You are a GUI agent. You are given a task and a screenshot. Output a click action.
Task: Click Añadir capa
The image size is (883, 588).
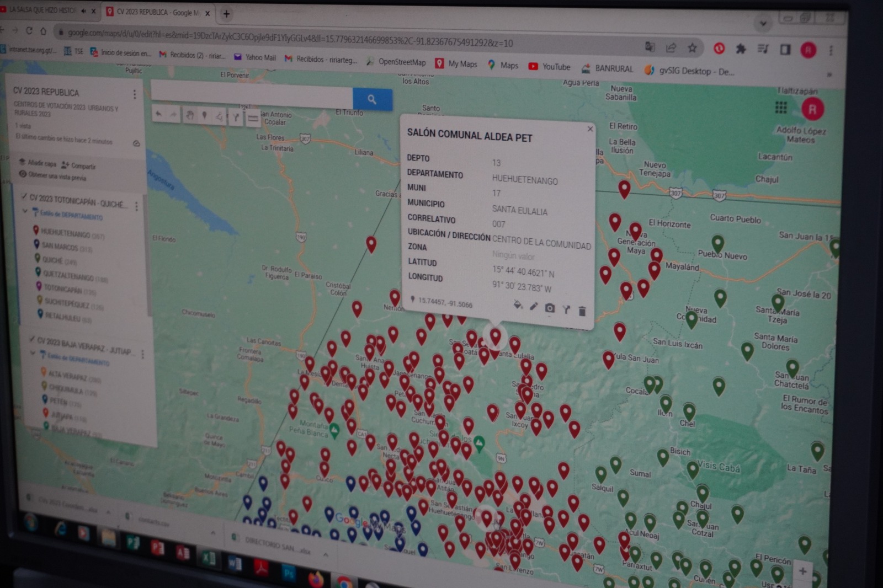pyautogui.click(x=38, y=163)
